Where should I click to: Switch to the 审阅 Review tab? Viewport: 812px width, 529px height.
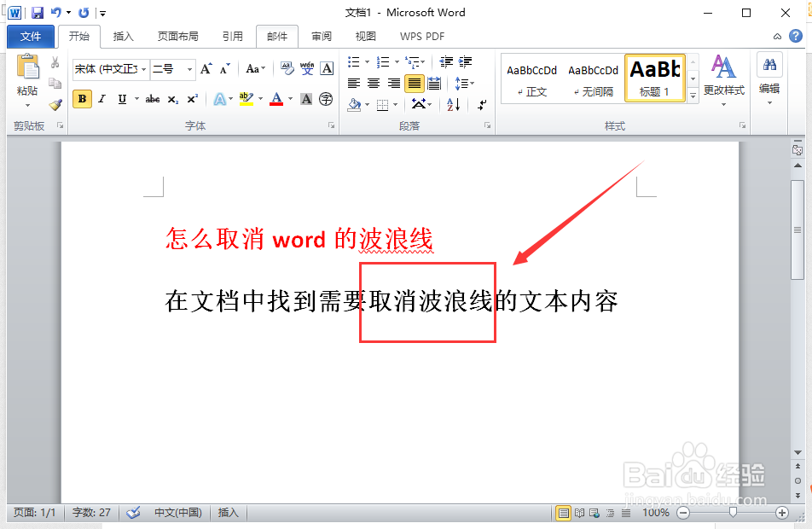click(322, 37)
